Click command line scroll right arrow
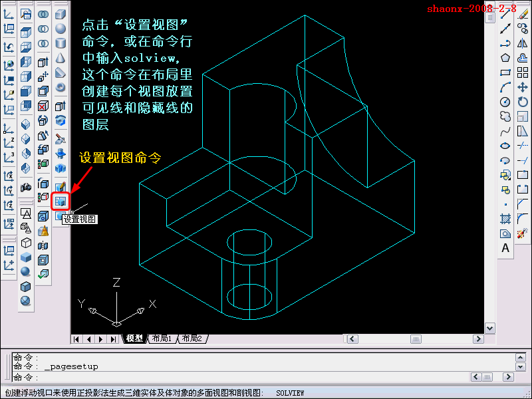 pos(508,377)
